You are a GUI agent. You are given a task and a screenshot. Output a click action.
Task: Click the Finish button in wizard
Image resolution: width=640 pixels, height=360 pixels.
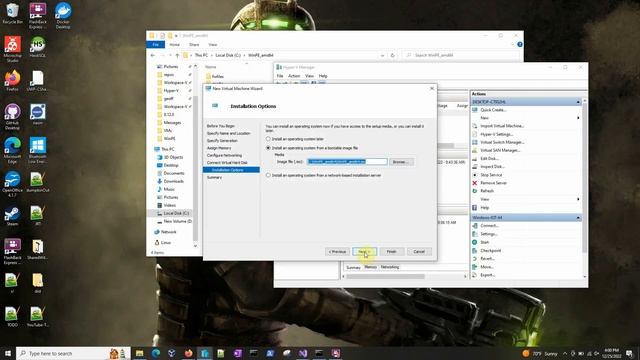(392, 252)
